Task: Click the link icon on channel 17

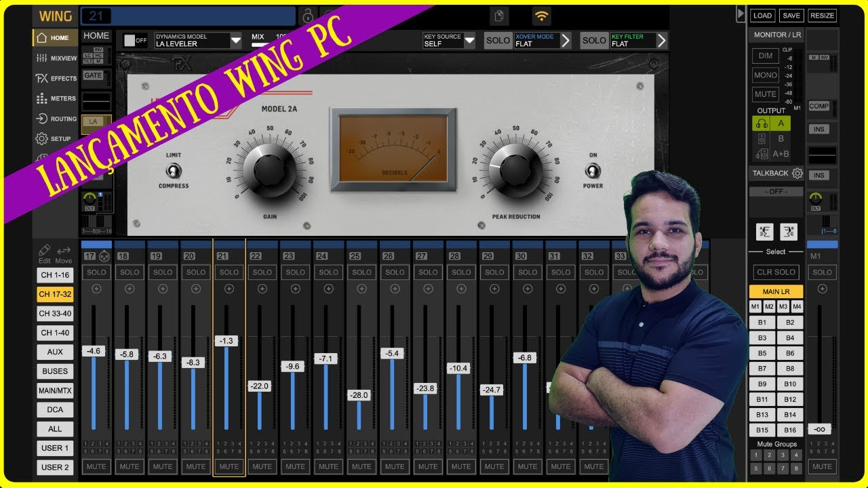Action: (104, 256)
